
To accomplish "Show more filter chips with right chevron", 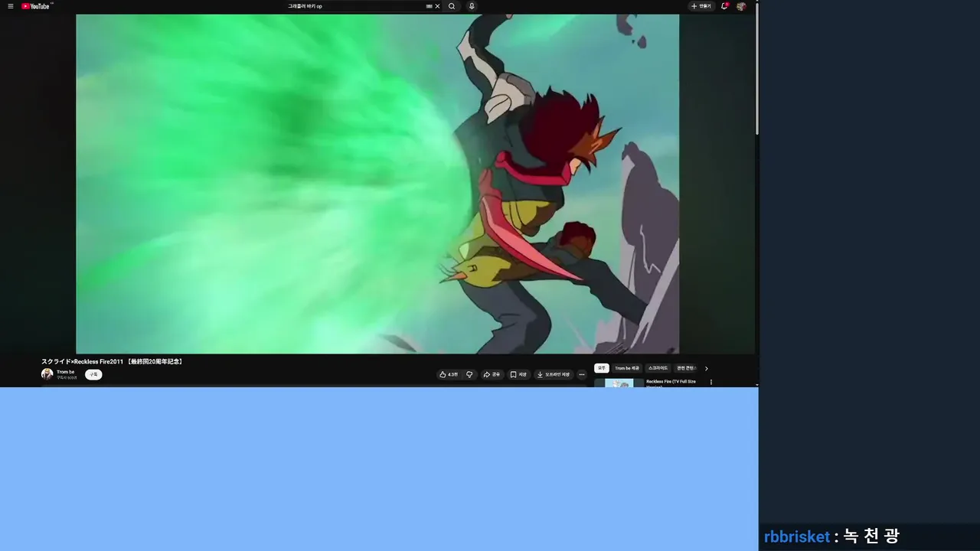I will click(706, 368).
